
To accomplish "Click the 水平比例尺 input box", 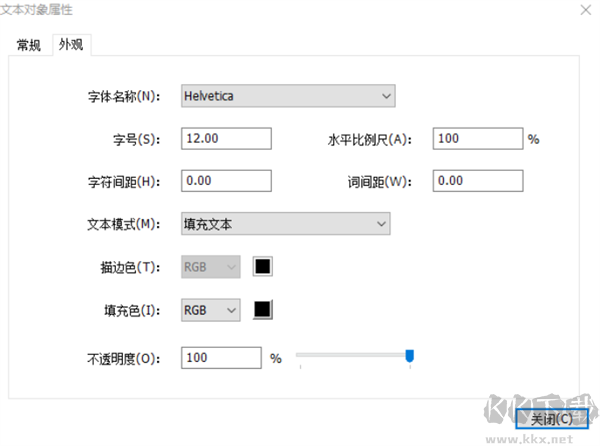I will pos(478,139).
